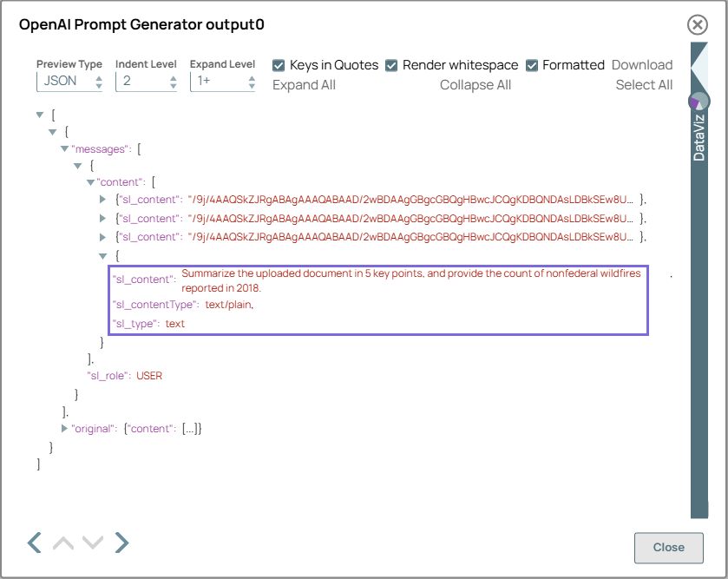Viewport: 728px width, 579px height.
Task: Uncheck the Keys in Quotes option
Action: 279,65
